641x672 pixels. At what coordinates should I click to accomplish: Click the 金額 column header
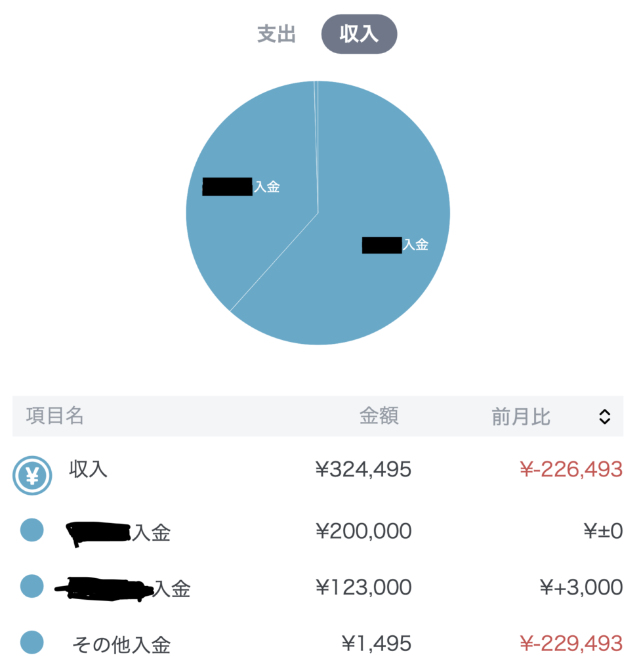pyautogui.click(x=379, y=415)
